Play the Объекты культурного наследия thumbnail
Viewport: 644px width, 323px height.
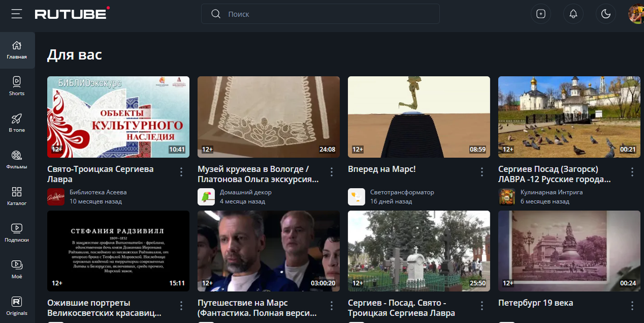coord(118,117)
